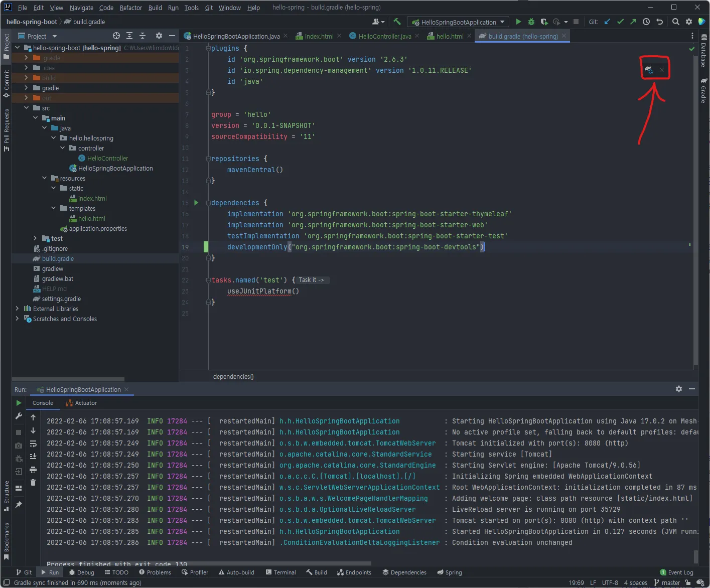Toggle scroll to end in console
Screen dimensions: 710x588
[x=33, y=457]
